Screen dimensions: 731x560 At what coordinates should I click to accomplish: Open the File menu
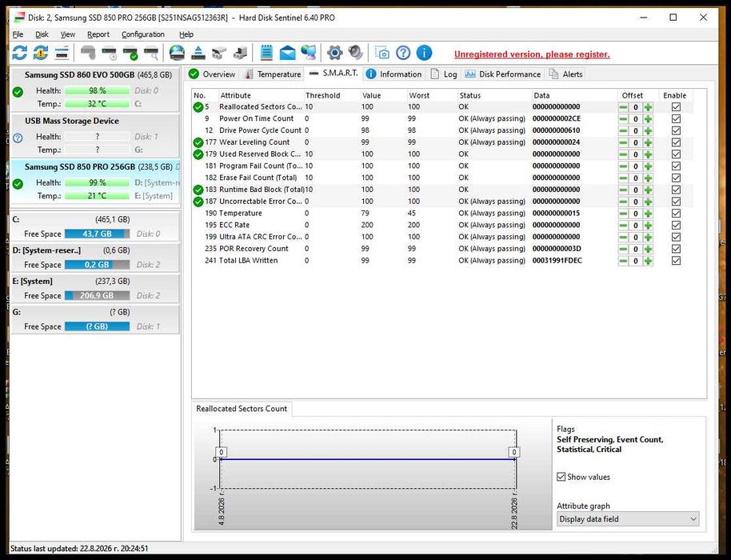(x=18, y=34)
